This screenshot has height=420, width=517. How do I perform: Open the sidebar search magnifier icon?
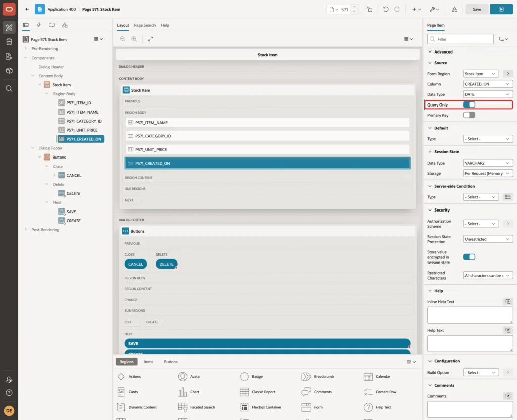coord(9,89)
